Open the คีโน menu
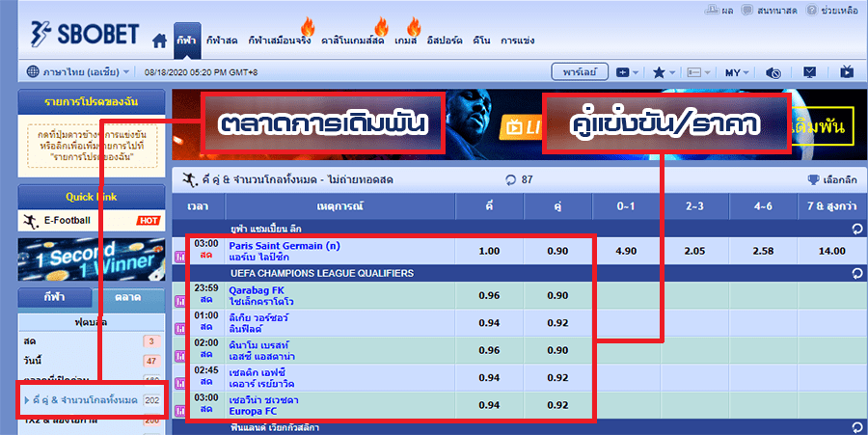Viewport: 868px width, 435px height. (x=481, y=41)
